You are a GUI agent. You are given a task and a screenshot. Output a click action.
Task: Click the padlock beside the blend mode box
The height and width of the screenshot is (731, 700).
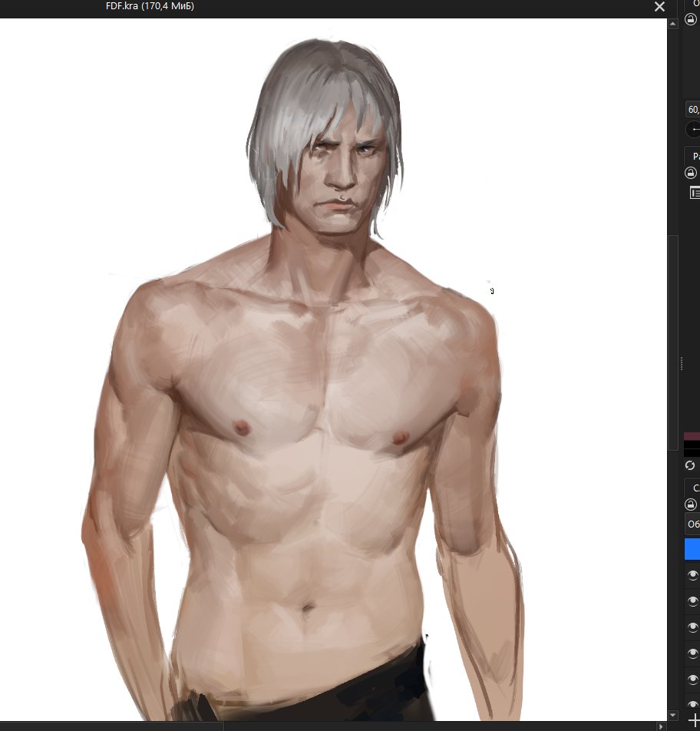pyautogui.click(x=691, y=504)
